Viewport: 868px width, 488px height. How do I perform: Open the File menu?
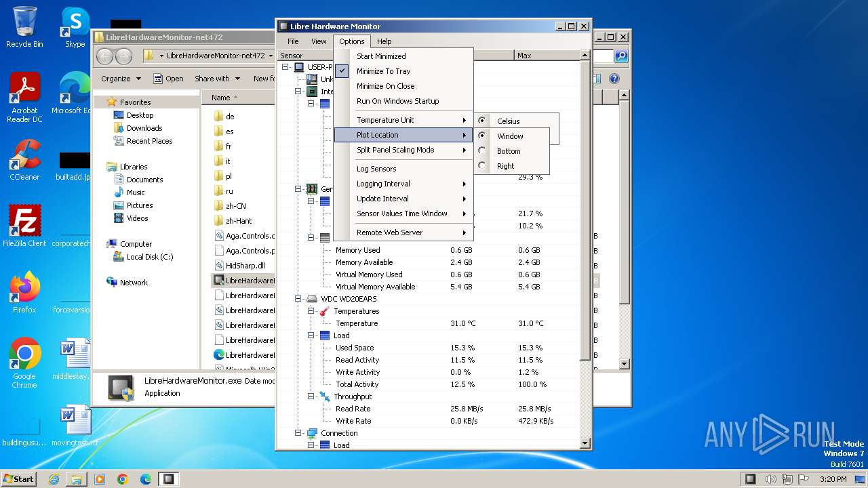point(293,41)
